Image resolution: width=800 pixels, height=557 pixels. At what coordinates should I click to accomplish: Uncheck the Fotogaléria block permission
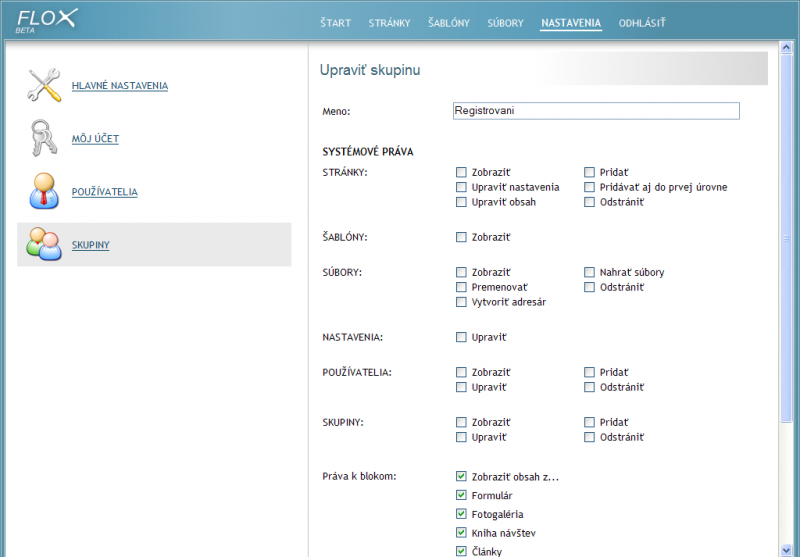pyautogui.click(x=461, y=514)
